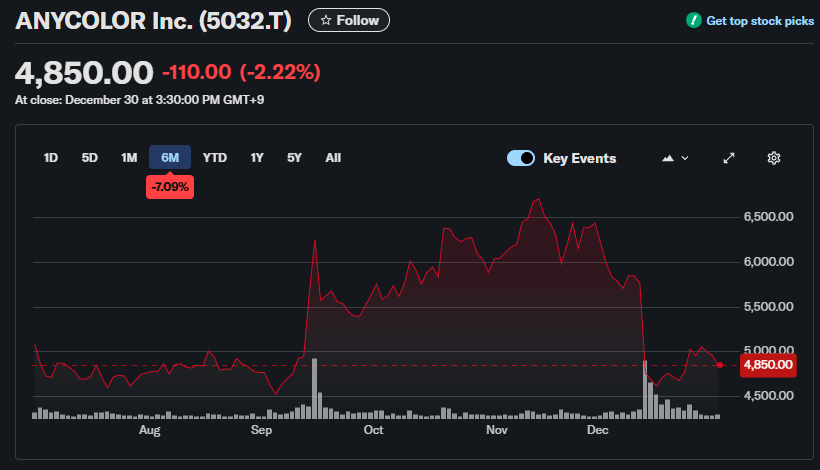Click the 4,500.00 price axis label
This screenshot has height=470, width=820.
(x=769, y=396)
